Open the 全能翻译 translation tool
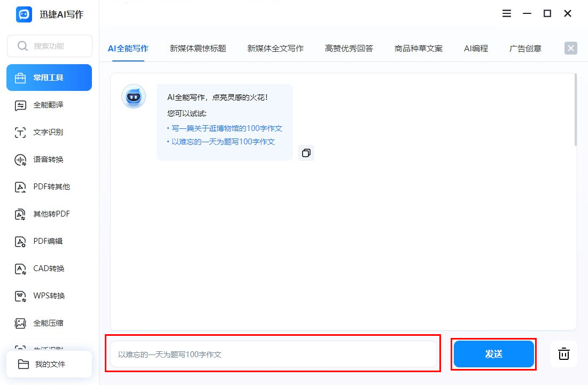588x385 pixels. click(x=49, y=105)
